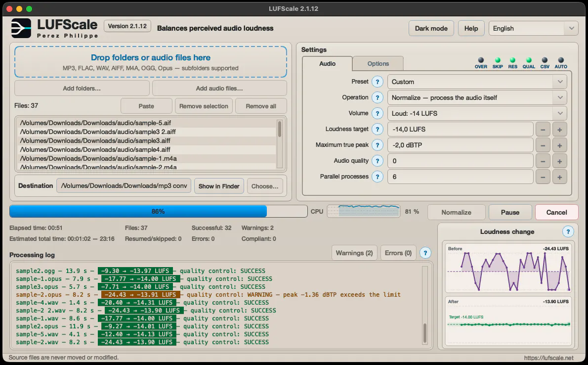
Task: Show the Errors (0) list
Action: tap(398, 253)
